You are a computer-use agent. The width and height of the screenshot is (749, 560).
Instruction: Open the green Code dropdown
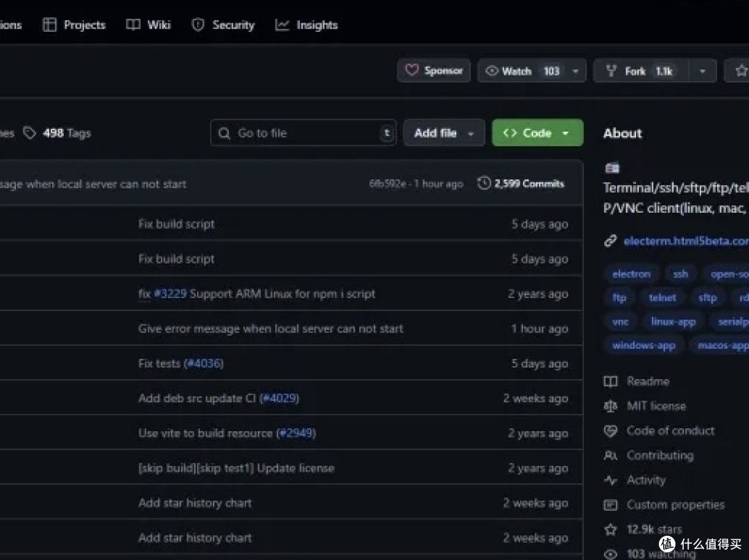click(537, 132)
